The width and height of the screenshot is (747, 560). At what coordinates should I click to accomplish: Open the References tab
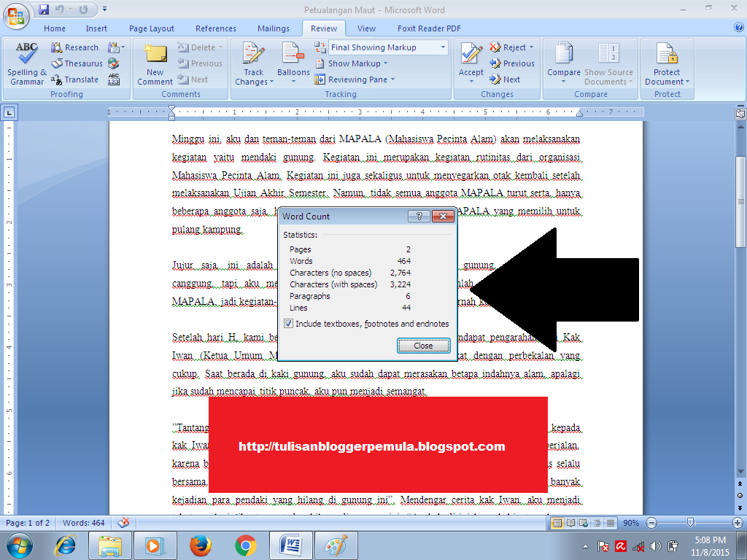pyautogui.click(x=216, y=28)
